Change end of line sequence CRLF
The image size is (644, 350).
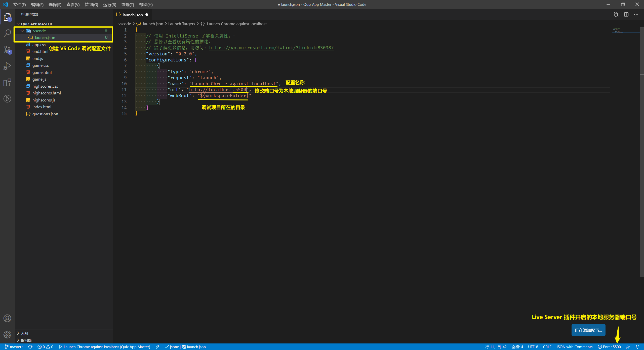pos(547,347)
